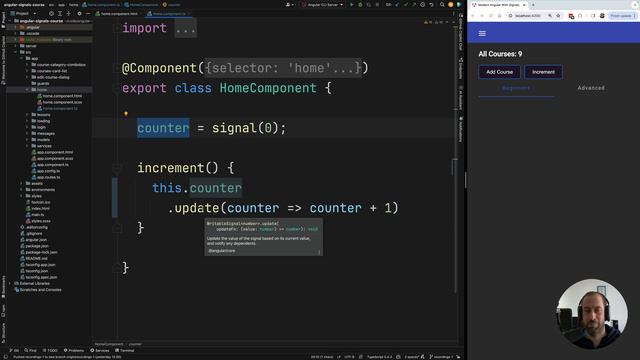640x360 pixels.
Task: Click the red extension icon in browser toolbar
Action: tap(571, 16)
